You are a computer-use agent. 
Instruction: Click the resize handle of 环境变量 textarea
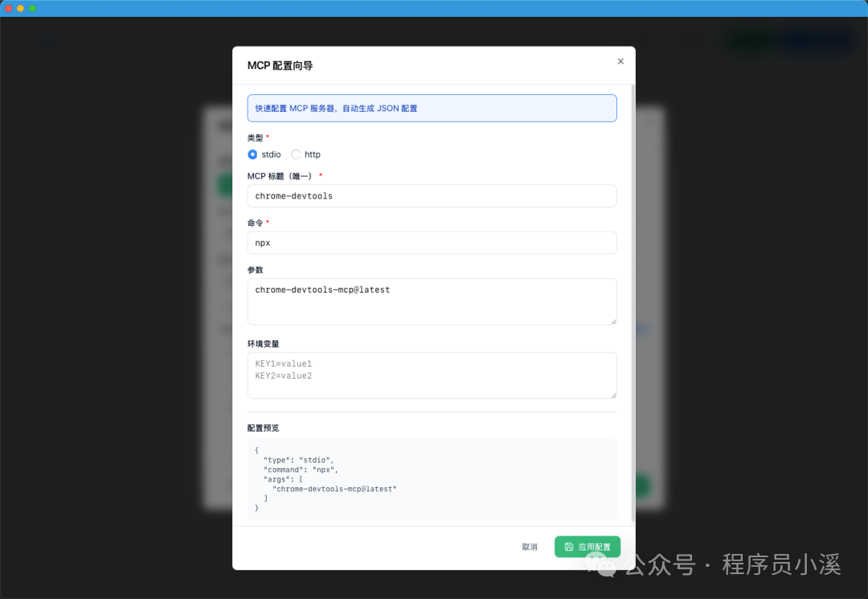tap(613, 394)
